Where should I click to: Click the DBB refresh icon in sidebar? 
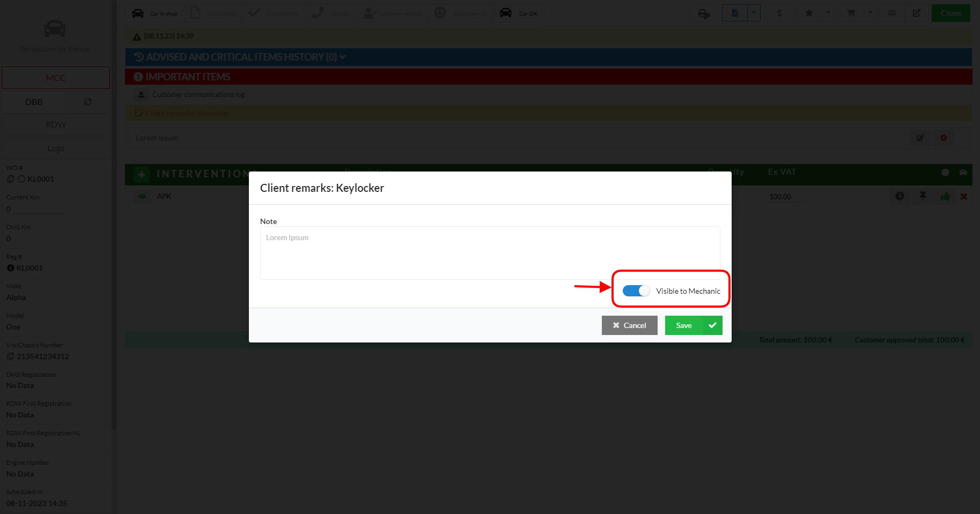(x=88, y=102)
